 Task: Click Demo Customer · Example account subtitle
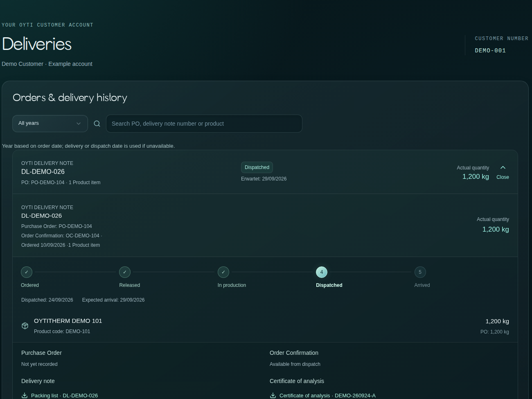click(47, 64)
